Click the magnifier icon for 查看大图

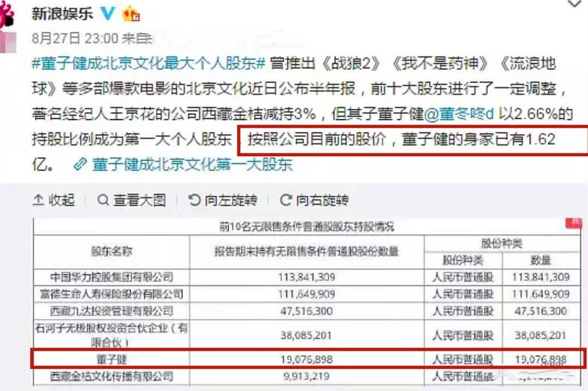(103, 200)
